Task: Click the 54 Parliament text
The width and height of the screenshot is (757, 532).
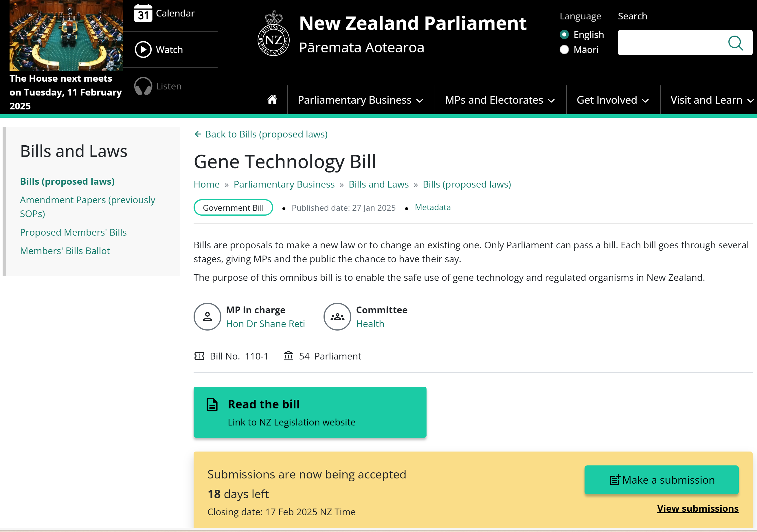Action: coord(330,356)
